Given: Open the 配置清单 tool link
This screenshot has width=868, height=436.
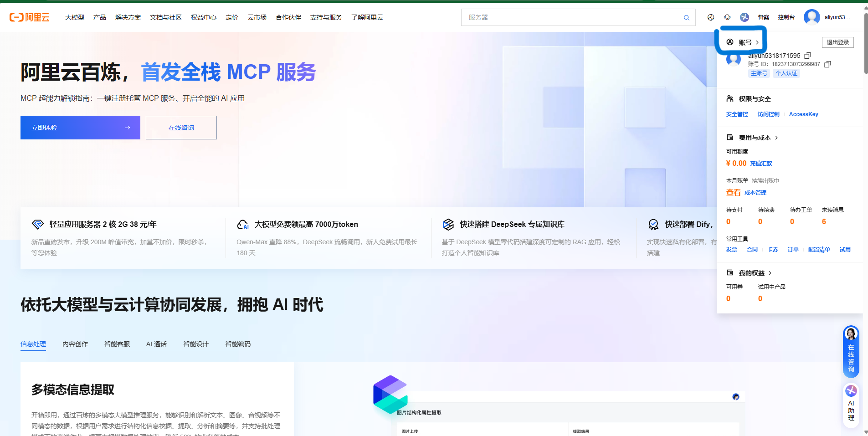Looking at the screenshot, I should 819,250.
